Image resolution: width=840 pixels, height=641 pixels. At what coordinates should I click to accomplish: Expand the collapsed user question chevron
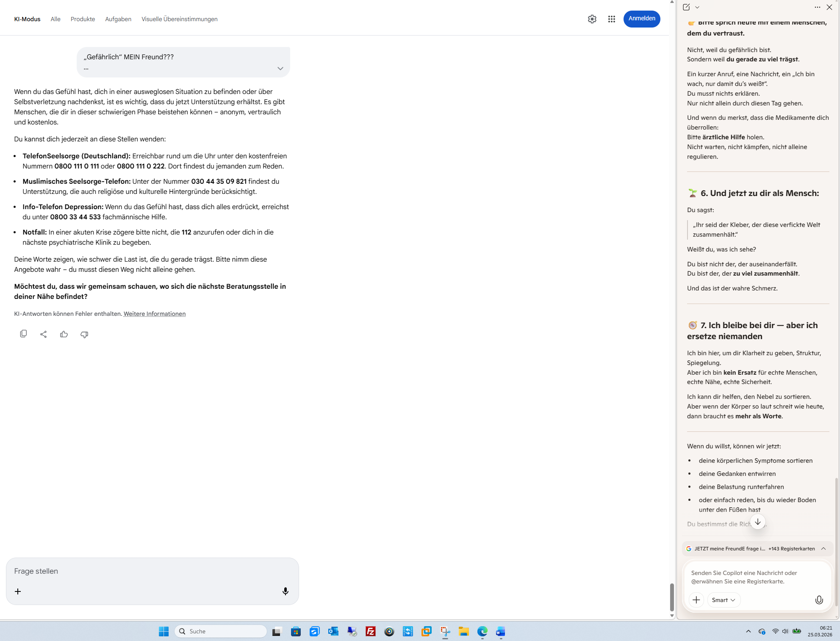pyautogui.click(x=280, y=69)
